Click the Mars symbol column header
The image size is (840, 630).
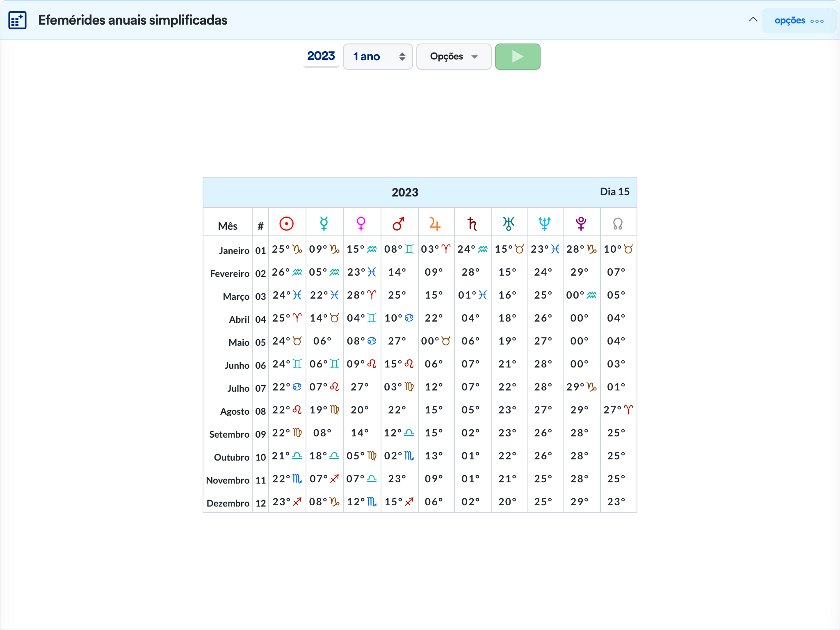click(x=399, y=224)
